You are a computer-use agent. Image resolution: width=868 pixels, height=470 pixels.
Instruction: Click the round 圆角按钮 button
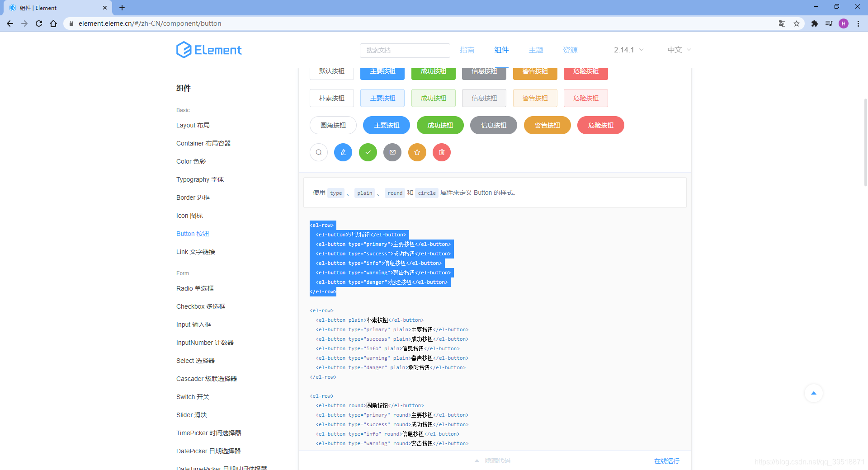point(333,125)
